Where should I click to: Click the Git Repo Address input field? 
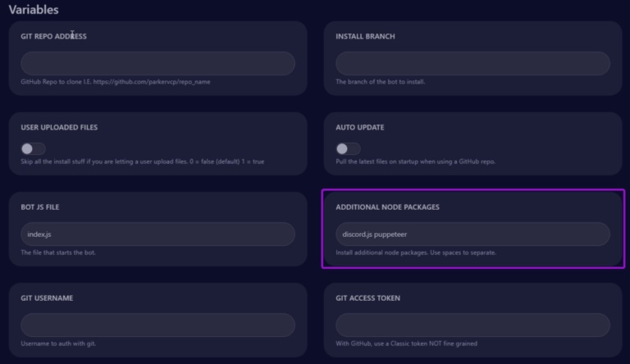tap(157, 63)
